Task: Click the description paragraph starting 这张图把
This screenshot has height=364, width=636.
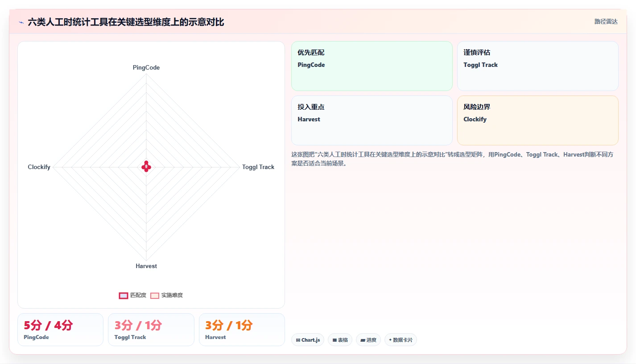Action: point(454,159)
